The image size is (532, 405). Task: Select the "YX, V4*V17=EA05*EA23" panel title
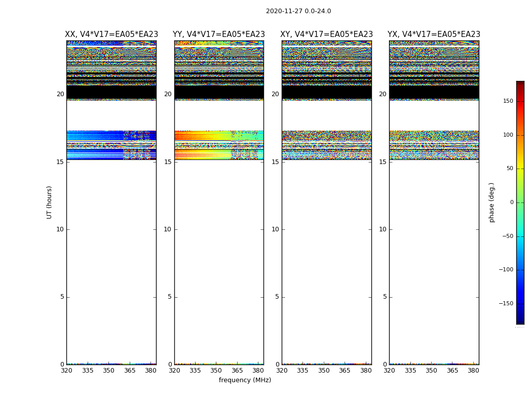pyautogui.click(x=434, y=34)
